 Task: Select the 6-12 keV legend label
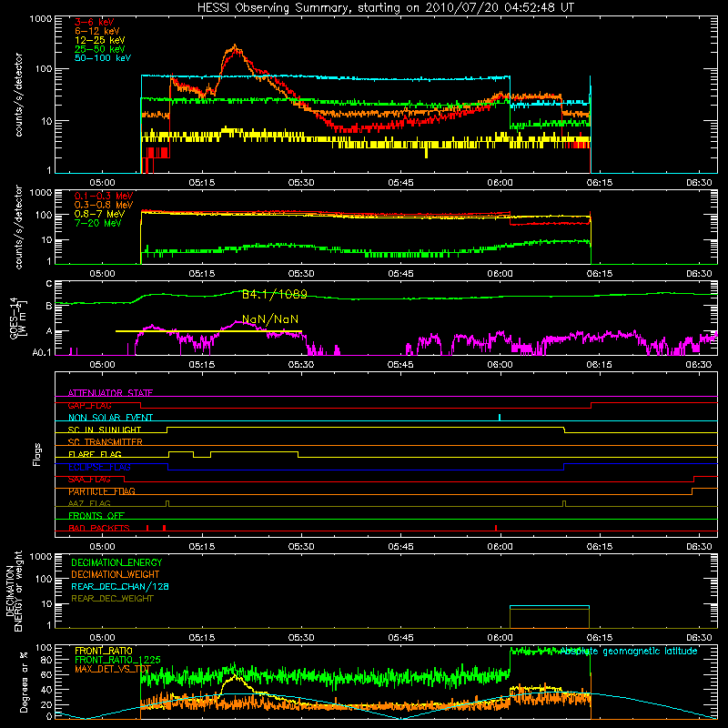click(97, 31)
